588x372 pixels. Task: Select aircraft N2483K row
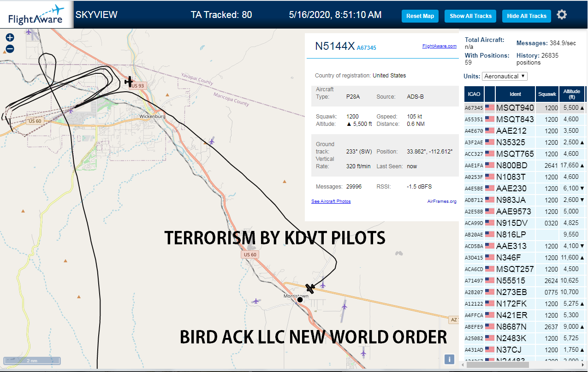(x=525, y=338)
